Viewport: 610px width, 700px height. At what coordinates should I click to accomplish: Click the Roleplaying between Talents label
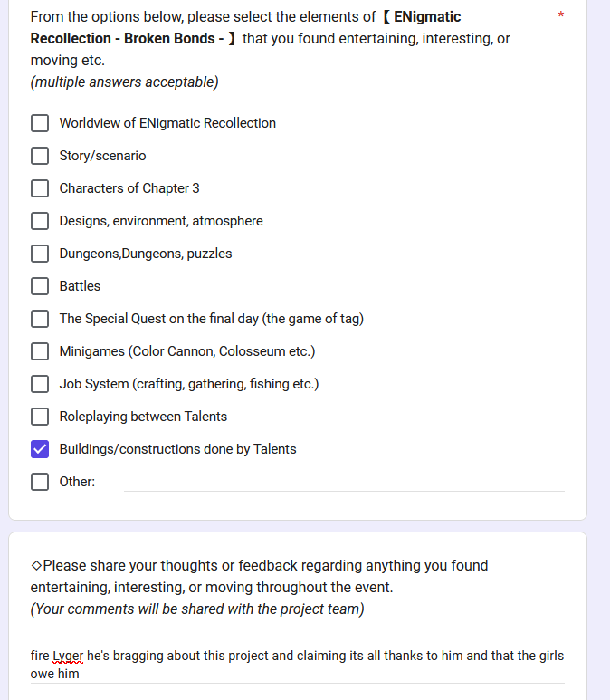143,417
